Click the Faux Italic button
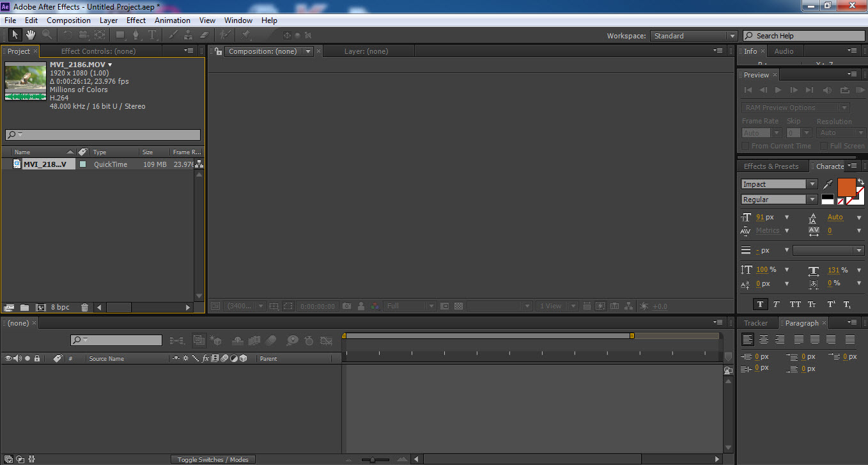868x465 pixels. click(x=776, y=304)
